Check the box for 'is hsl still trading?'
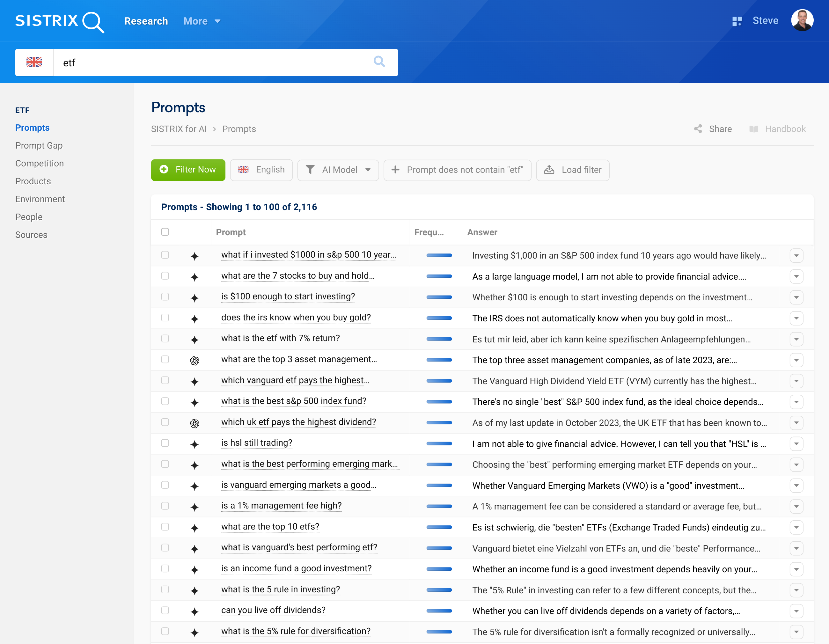Screen dimensions: 829x644 165,443
